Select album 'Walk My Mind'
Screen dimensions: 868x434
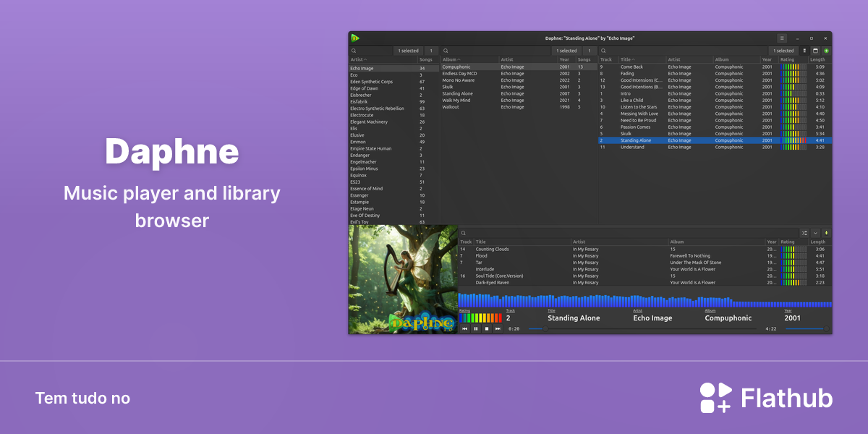pos(519,100)
